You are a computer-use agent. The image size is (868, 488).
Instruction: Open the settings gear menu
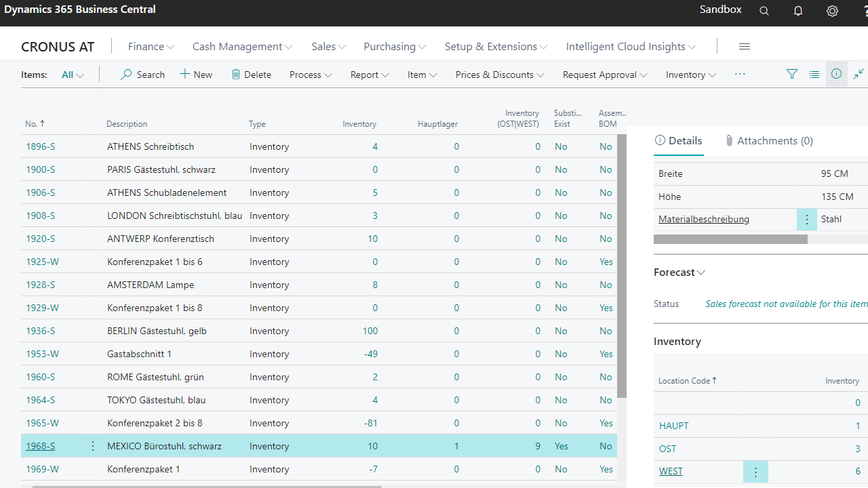click(x=832, y=11)
